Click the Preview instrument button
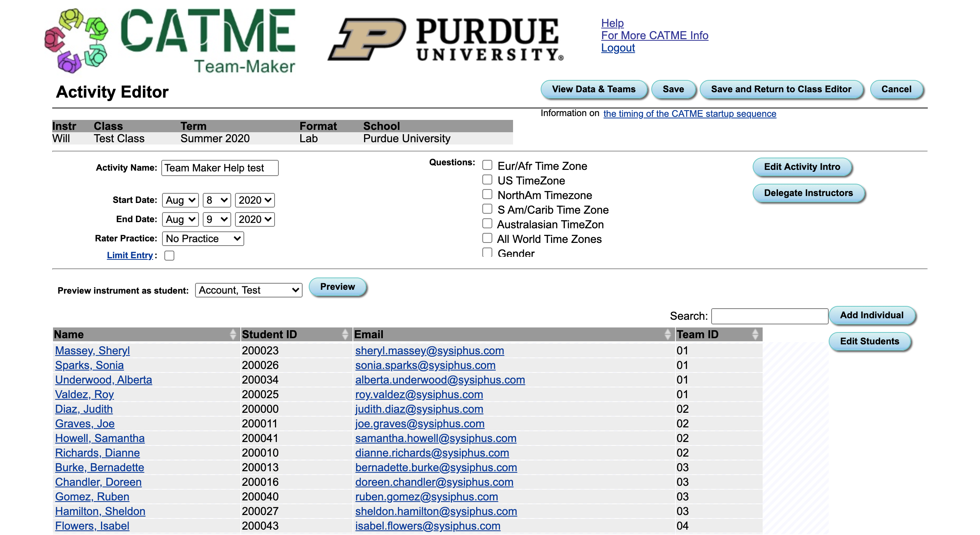 coord(337,287)
